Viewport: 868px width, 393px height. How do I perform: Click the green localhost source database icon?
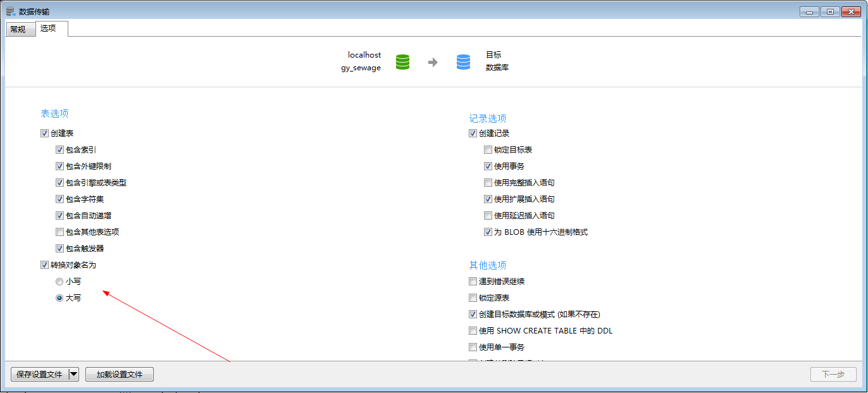pos(403,61)
